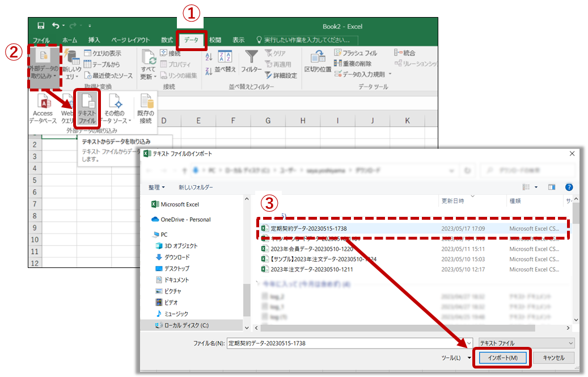
Task: Switch to the 数式 ribbon tab
Action: click(167, 40)
